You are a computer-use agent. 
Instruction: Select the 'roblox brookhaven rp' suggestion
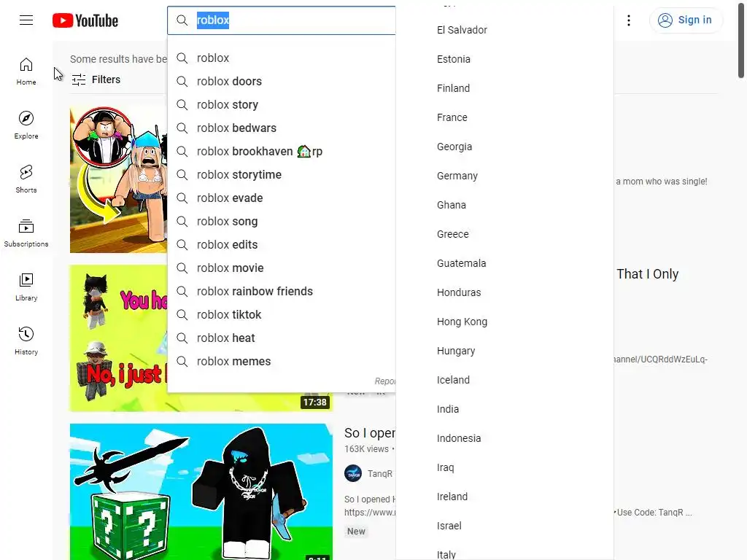(x=282, y=151)
